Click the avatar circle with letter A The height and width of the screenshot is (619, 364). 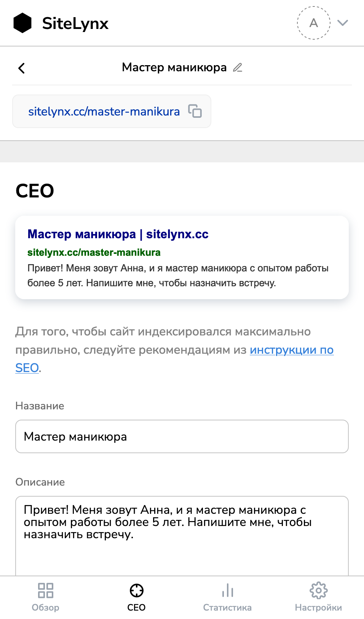313,23
